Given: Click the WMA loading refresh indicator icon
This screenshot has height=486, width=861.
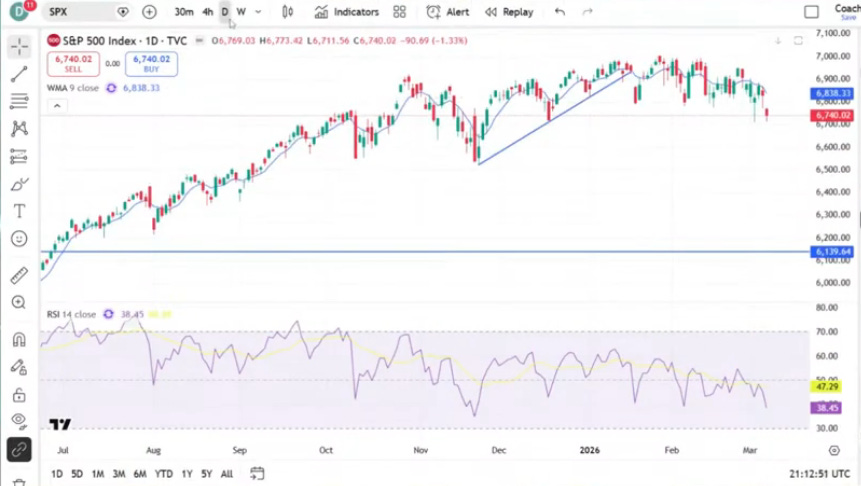Looking at the screenshot, I should point(111,88).
